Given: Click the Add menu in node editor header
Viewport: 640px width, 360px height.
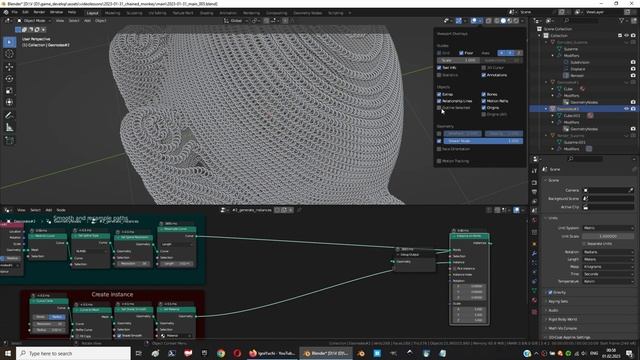Looking at the screenshot, I should (48, 210).
